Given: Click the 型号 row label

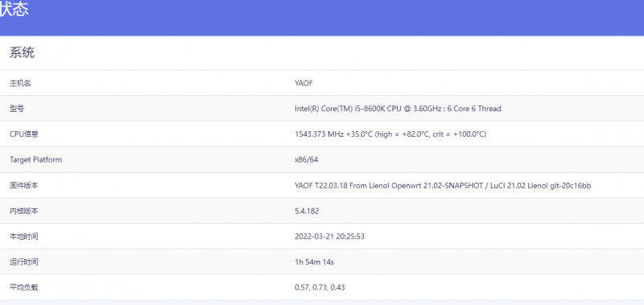Looking at the screenshot, I should coord(17,109).
